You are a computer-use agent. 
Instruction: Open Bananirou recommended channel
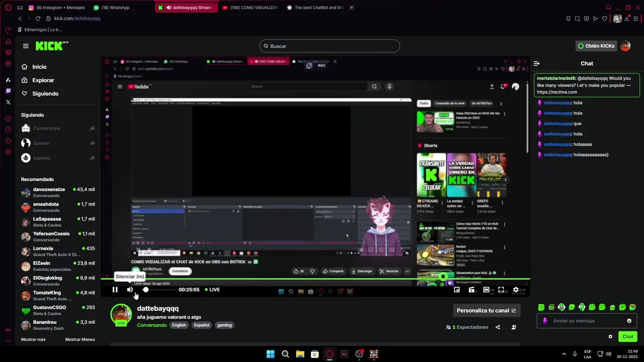(x=58, y=325)
